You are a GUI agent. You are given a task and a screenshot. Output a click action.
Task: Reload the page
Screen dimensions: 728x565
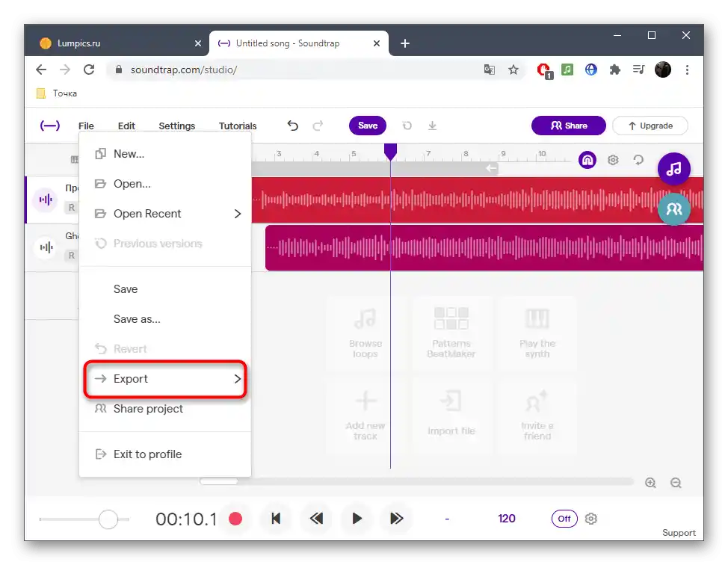point(89,70)
